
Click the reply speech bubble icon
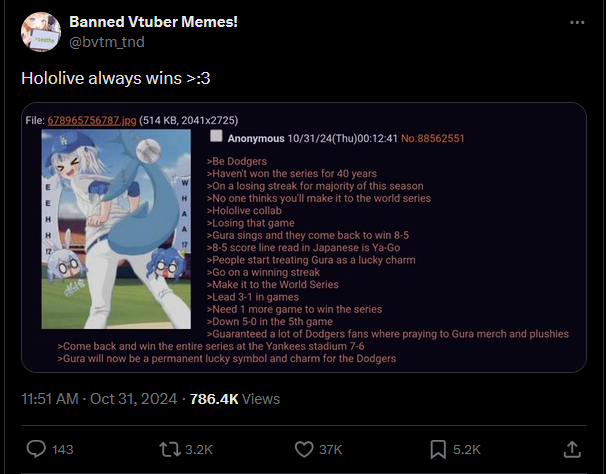point(36,449)
